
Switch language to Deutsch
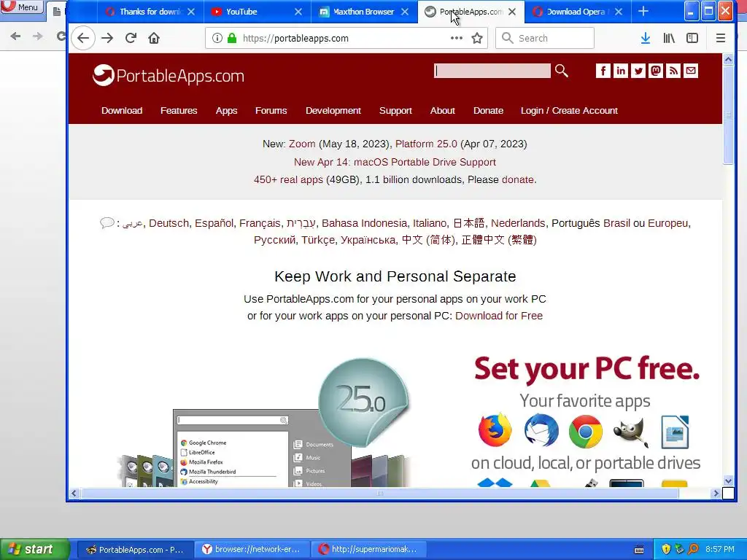pyautogui.click(x=169, y=223)
